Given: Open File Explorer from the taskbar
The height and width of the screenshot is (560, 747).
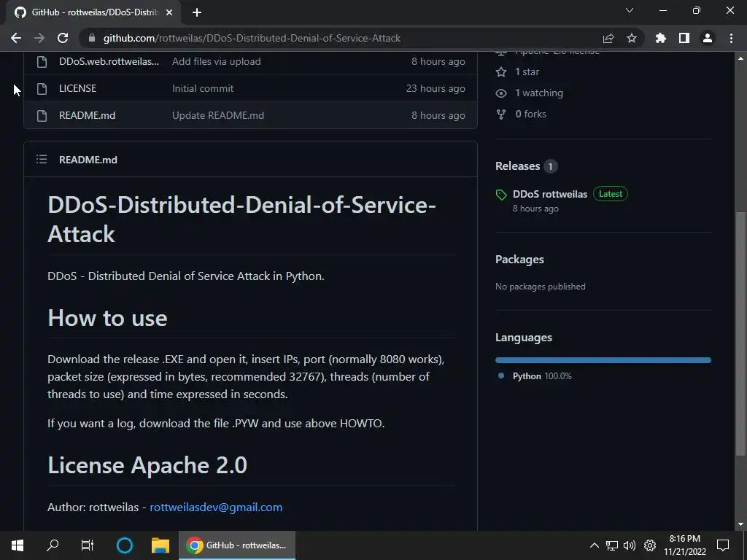Looking at the screenshot, I should (160, 545).
